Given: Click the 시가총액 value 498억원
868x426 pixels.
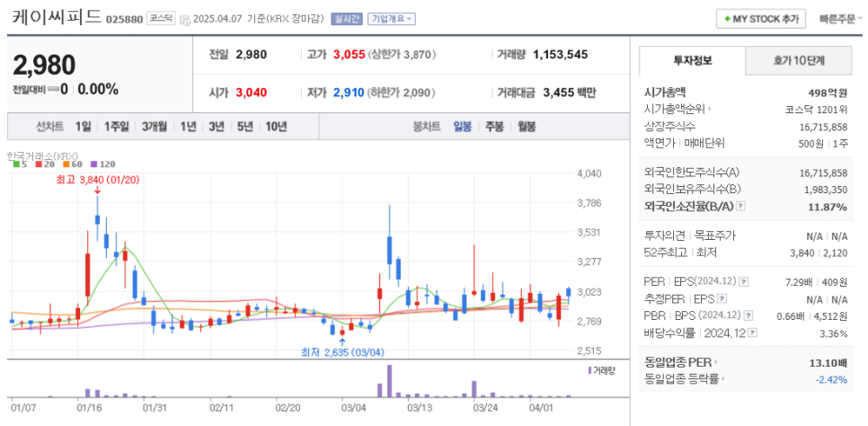Looking at the screenshot, I should (x=828, y=93).
